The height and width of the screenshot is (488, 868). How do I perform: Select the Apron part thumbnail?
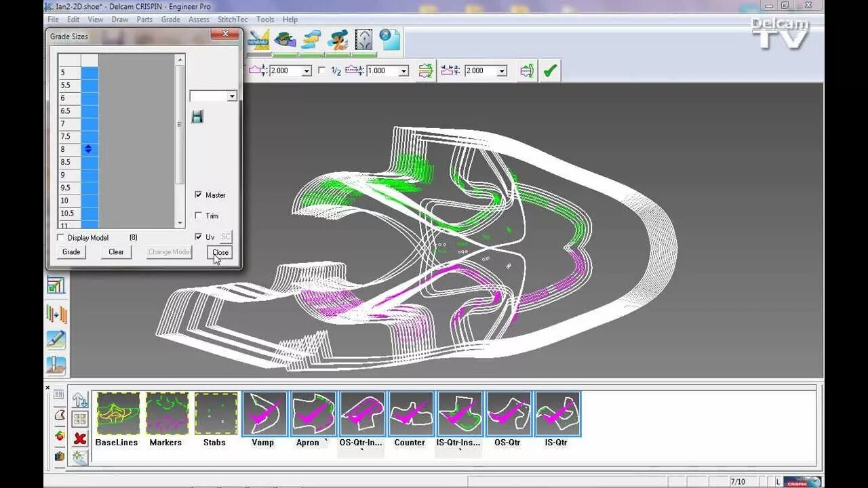coord(313,414)
